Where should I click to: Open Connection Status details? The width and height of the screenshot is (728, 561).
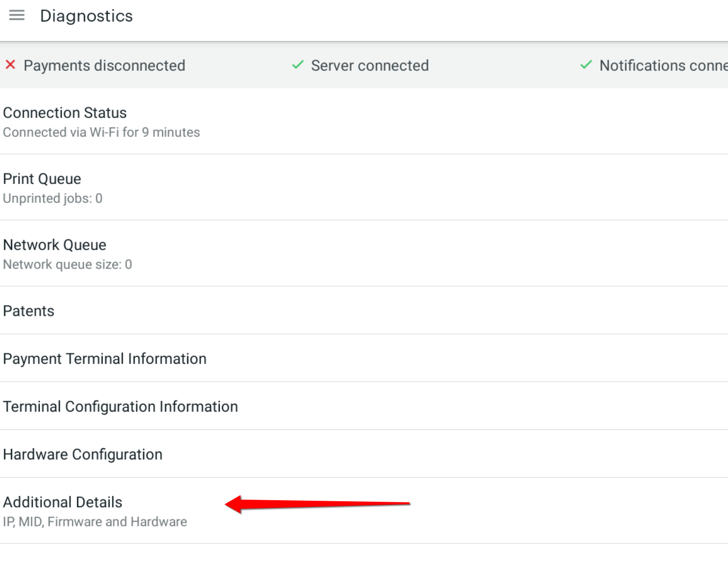(x=65, y=113)
